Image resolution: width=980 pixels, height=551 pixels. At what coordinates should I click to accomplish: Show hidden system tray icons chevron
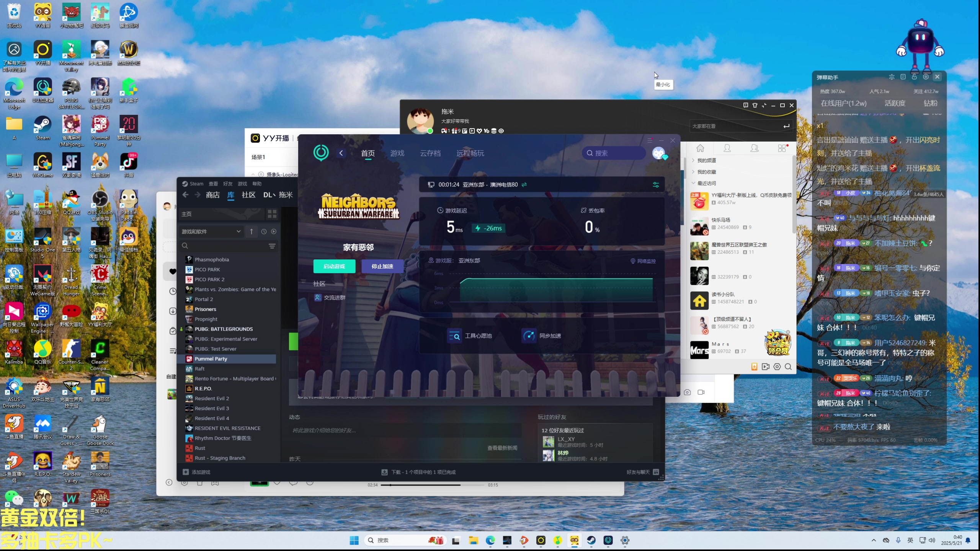pos(874,540)
